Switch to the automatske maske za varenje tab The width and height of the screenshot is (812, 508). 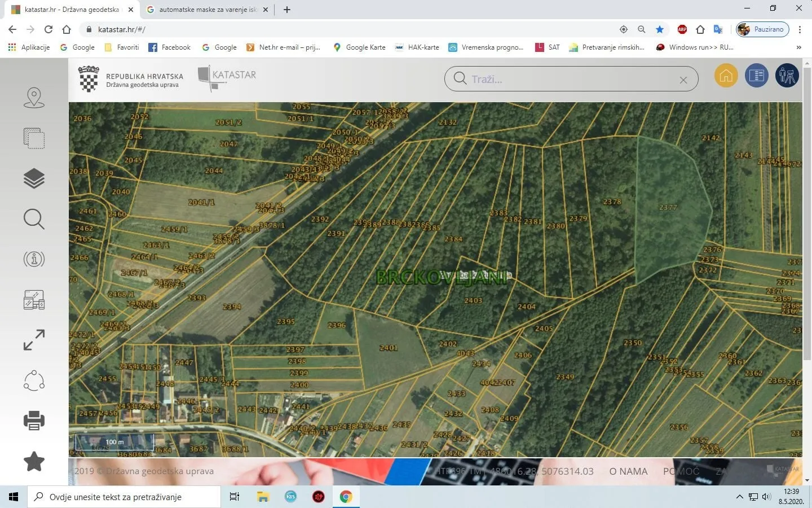207,10
